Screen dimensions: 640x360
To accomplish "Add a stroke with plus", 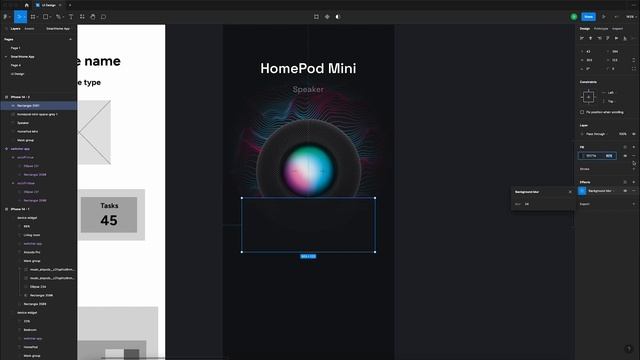I will pyautogui.click(x=633, y=169).
